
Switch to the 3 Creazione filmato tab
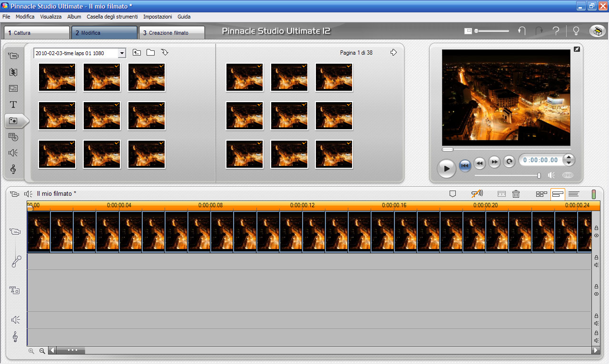tap(172, 33)
